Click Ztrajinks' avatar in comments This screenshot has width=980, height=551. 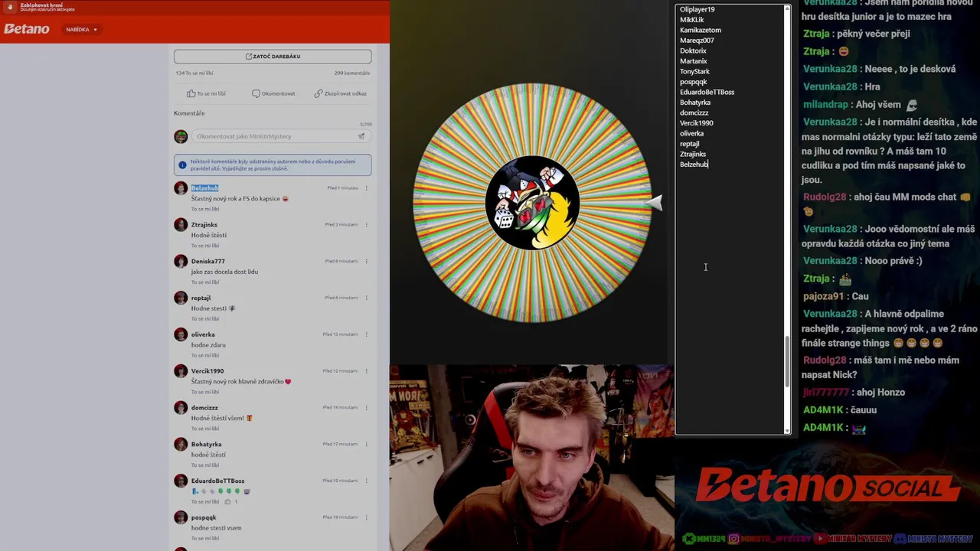pyautogui.click(x=181, y=225)
